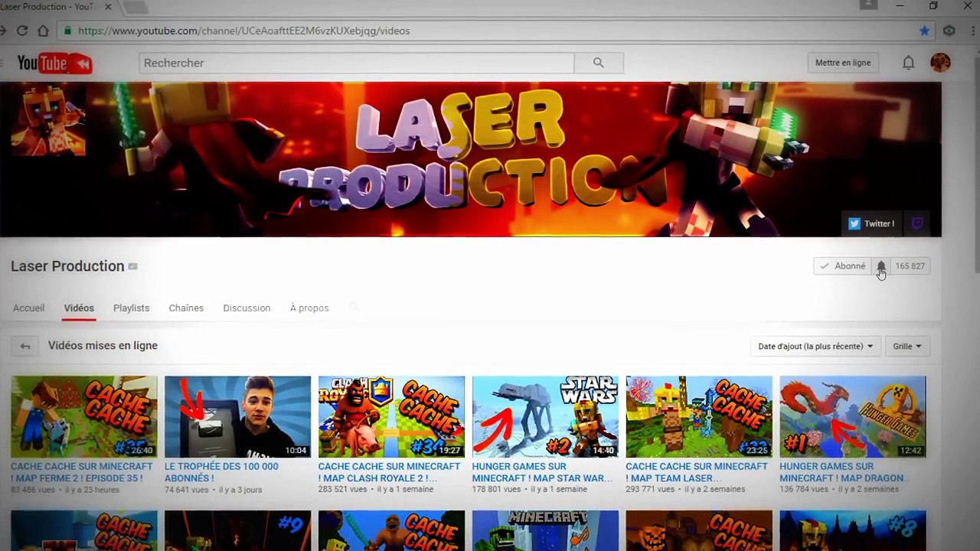Click inside the Rechercher search field
980x551 pixels.
[356, 63]
